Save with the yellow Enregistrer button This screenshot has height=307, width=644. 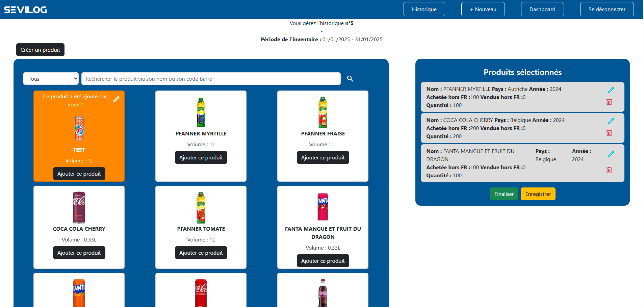tap(538, 194)
